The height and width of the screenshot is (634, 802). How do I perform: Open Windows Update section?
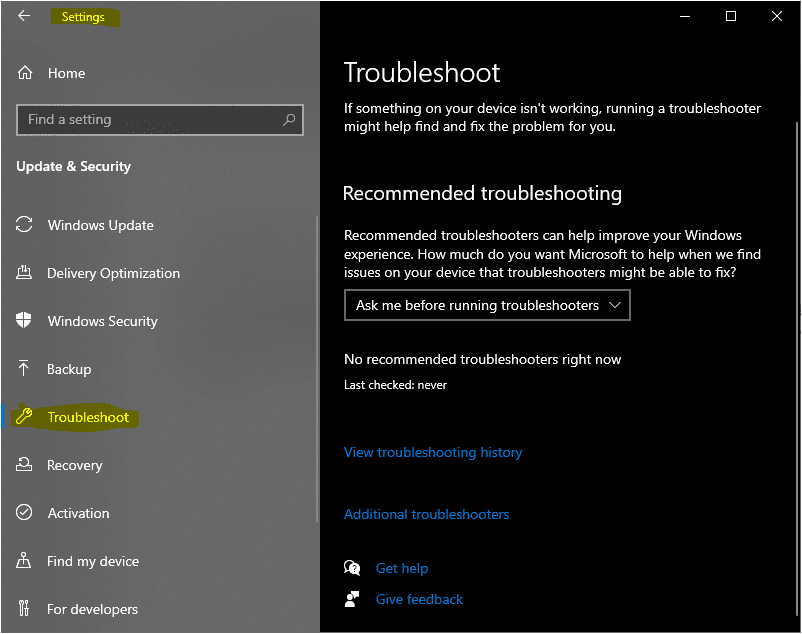100,225
